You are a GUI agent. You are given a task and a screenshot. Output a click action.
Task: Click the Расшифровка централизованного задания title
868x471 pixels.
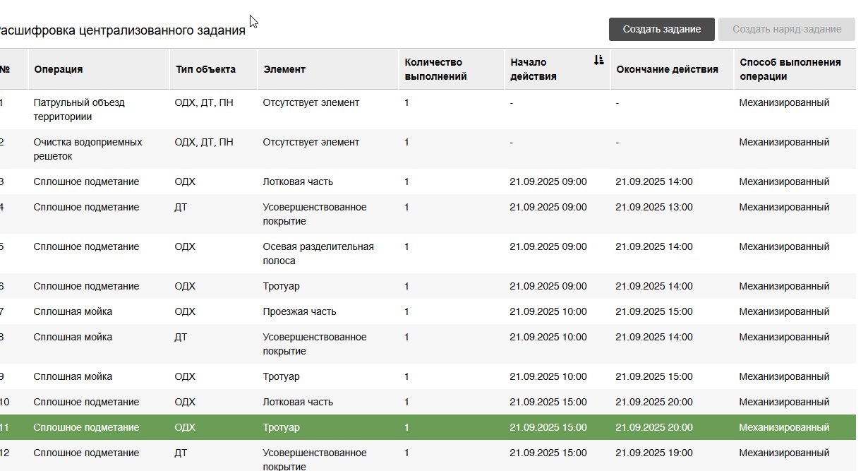pos(121,30)
